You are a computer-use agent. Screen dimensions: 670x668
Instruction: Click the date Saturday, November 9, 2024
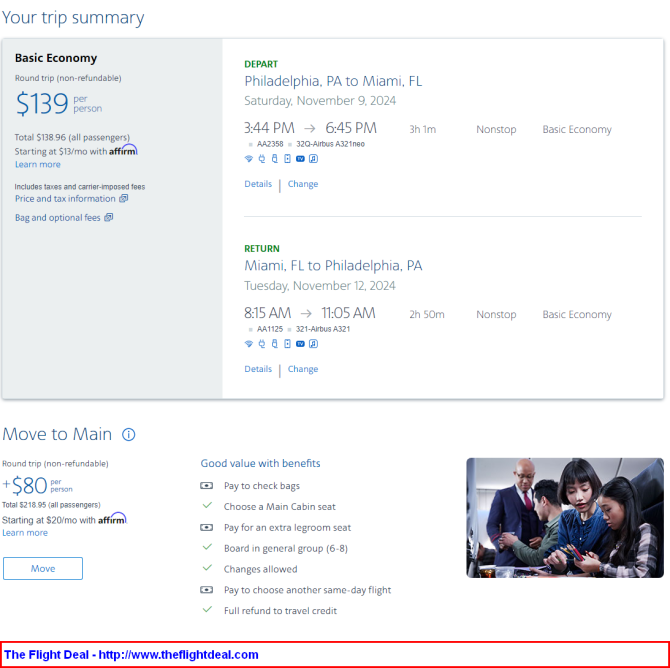tap(320, 101)
